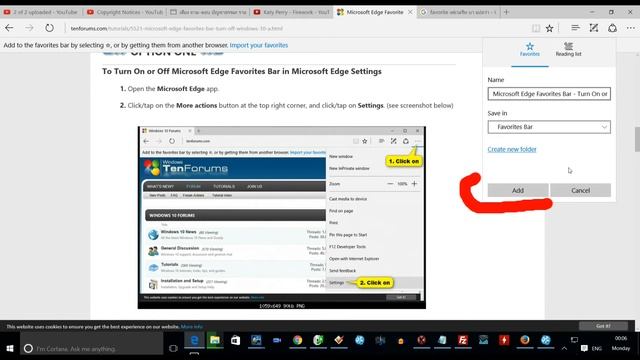Open Firefox from taskbar

[x=524, y=340]
